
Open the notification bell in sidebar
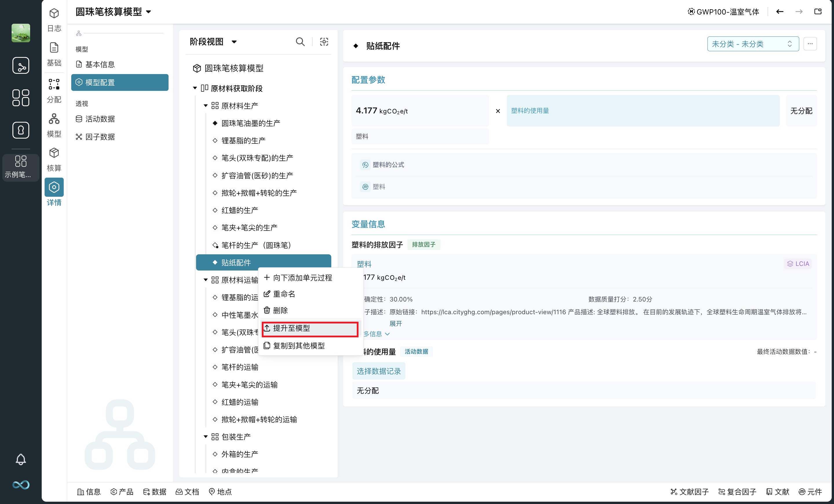21,459
